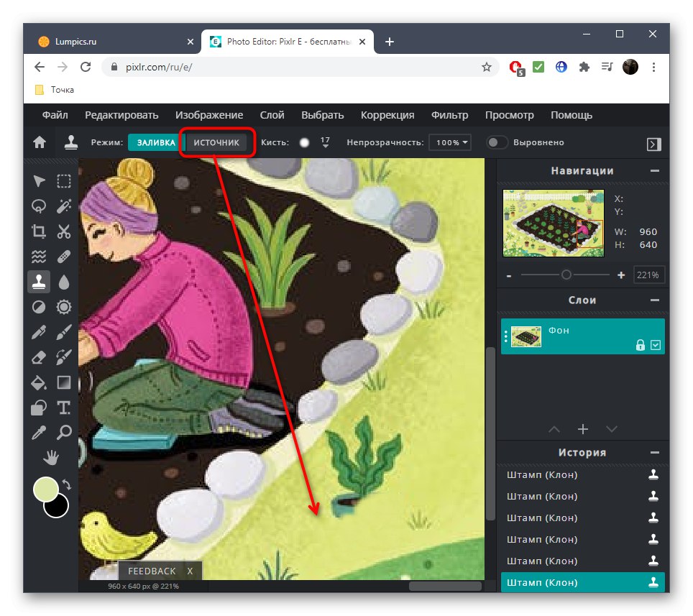Dismiss the FEEDBACK banner
693x616 pixels.
189,571
